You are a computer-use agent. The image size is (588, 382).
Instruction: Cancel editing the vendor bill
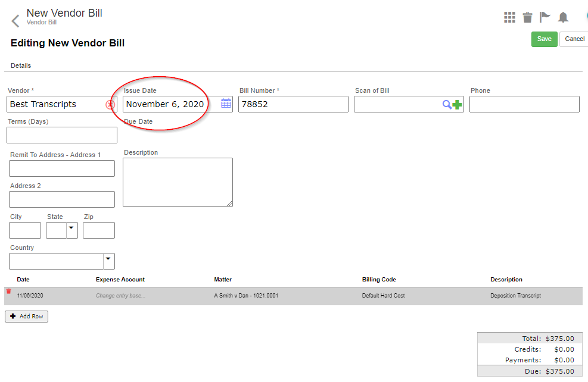[x=574, y=39]
